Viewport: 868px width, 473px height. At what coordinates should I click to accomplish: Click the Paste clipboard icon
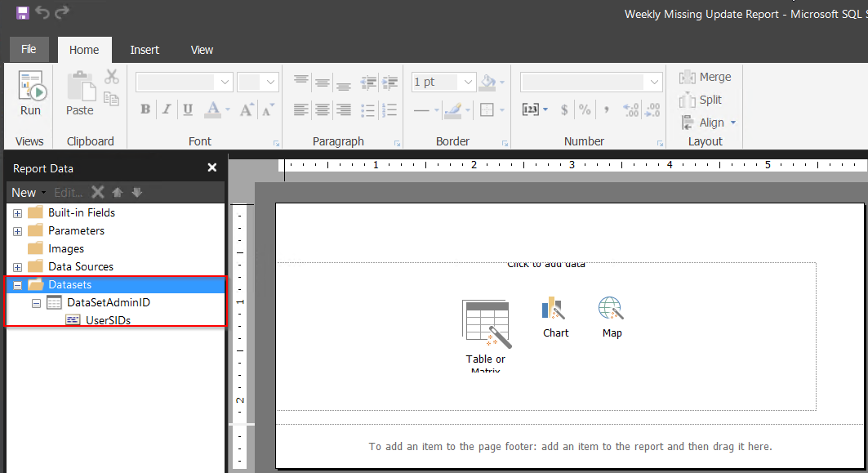click(80, 94)
